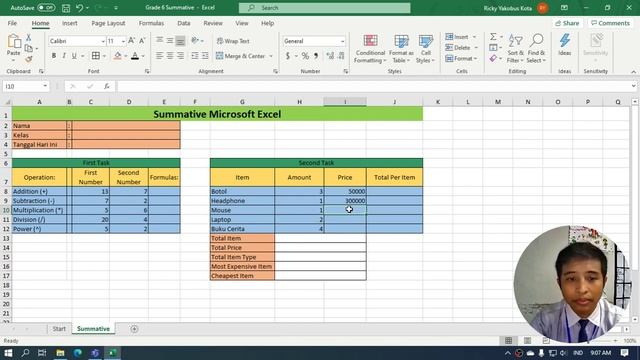Decrease font size with smaller A icon
Image resolution: width=640 pixels, height=360 pixels.
click(142, 41)
